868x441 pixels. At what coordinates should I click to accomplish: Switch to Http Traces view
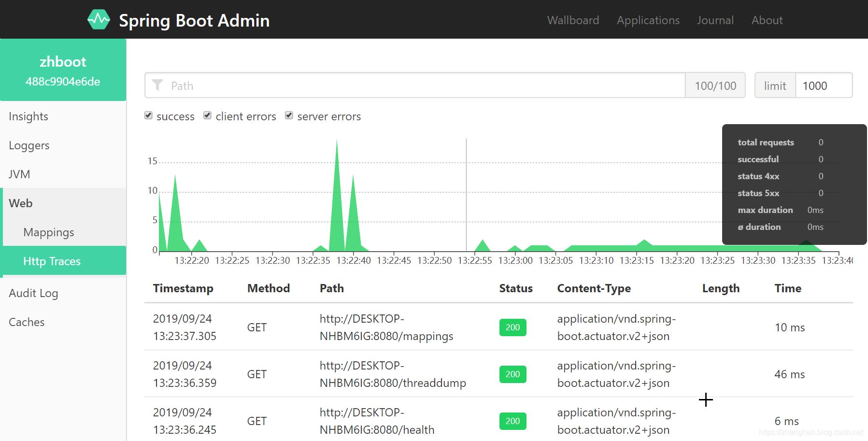(51, 261)
